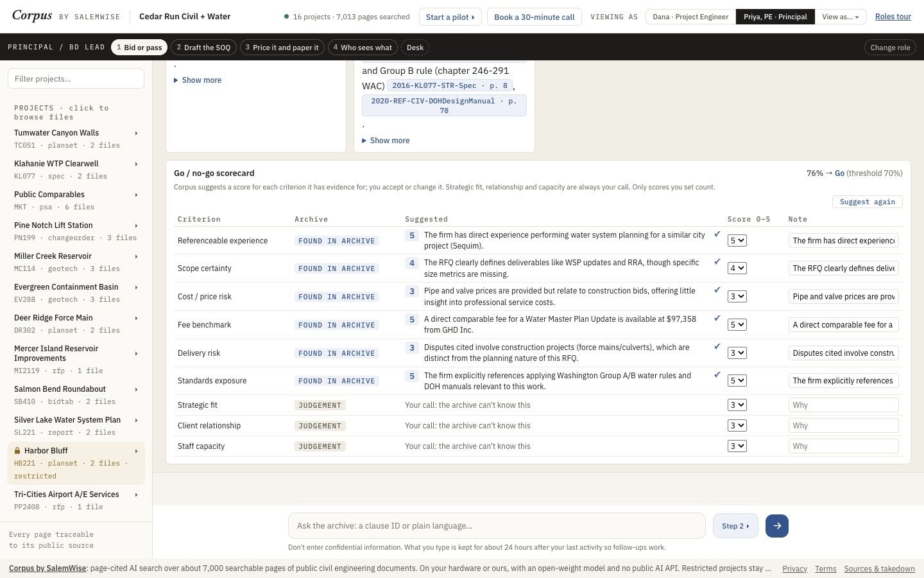Expand Tumwater Canyon Walls project arrow

[x=136, y=133]
